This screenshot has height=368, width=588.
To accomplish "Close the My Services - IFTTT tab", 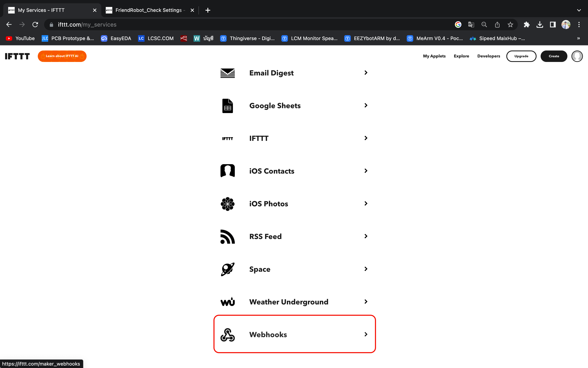I will [95, 10].
